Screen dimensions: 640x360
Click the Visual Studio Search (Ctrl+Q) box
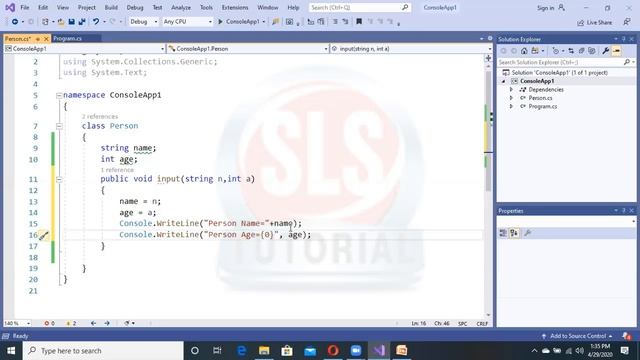click(x=359, y=7)
